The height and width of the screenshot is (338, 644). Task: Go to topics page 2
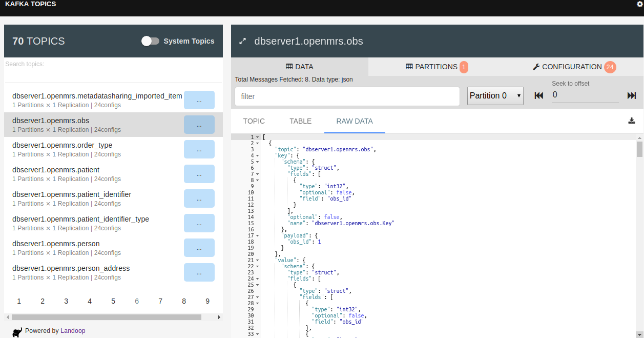tap(43, 301)
